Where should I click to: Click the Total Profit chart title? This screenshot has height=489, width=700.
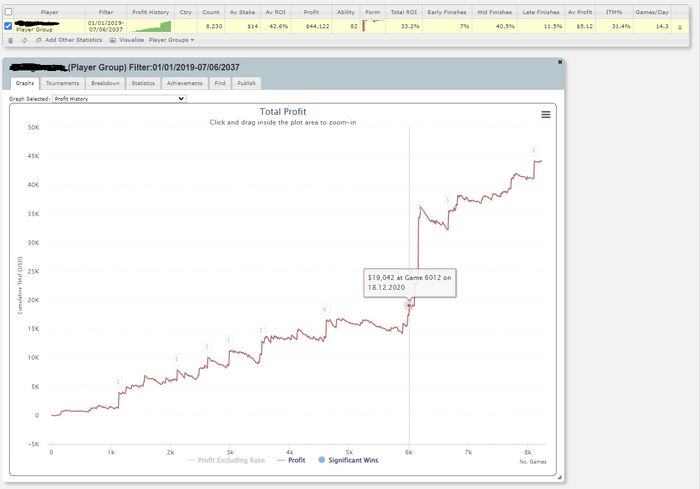coord(283,112)
